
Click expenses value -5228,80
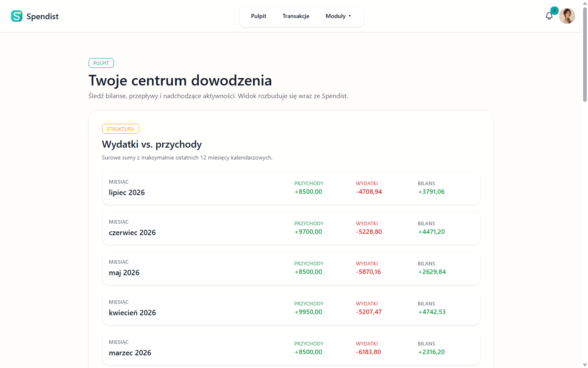(x=369, y=232)
